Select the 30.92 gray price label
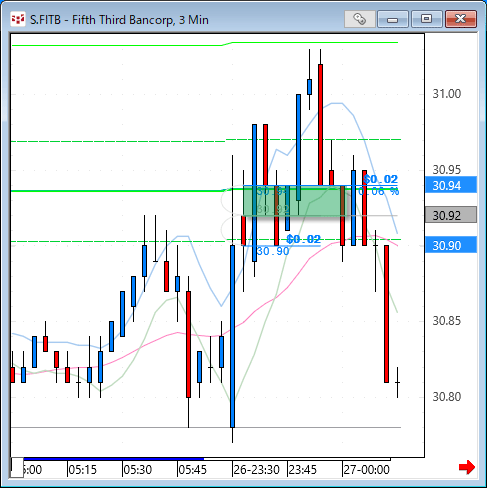487x488 pixels. pyautogui.click(x=451, y=215)
